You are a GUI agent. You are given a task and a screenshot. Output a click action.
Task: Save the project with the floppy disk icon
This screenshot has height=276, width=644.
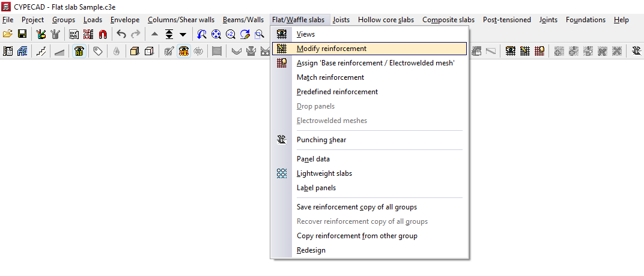coord(22,34)
